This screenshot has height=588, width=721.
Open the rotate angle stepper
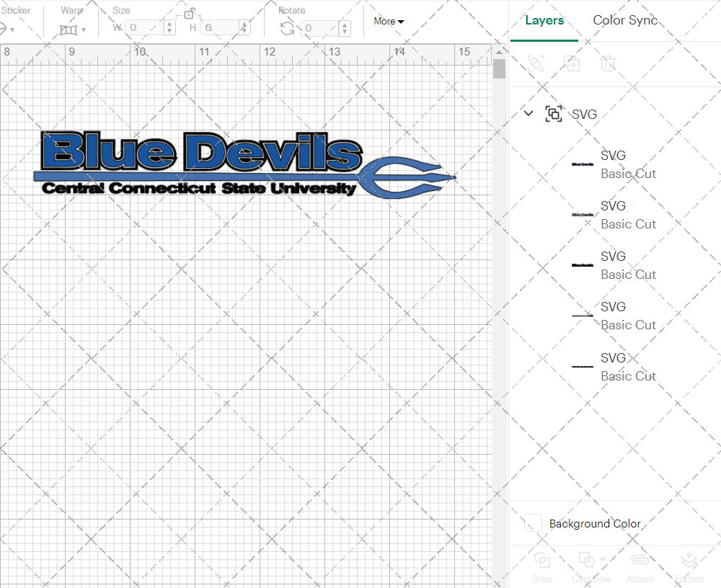coord(345,27)
